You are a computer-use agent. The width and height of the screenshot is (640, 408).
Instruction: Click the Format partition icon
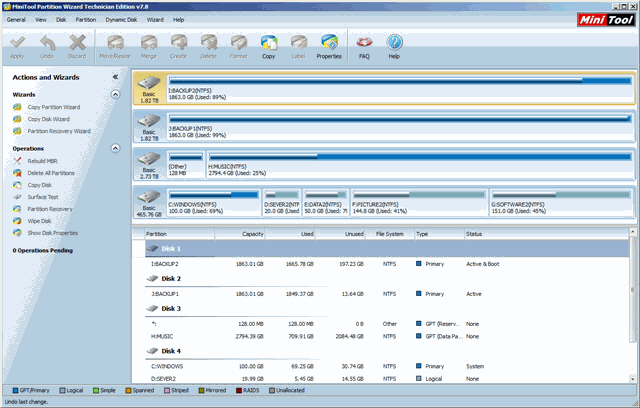click(x=239, y=47)
